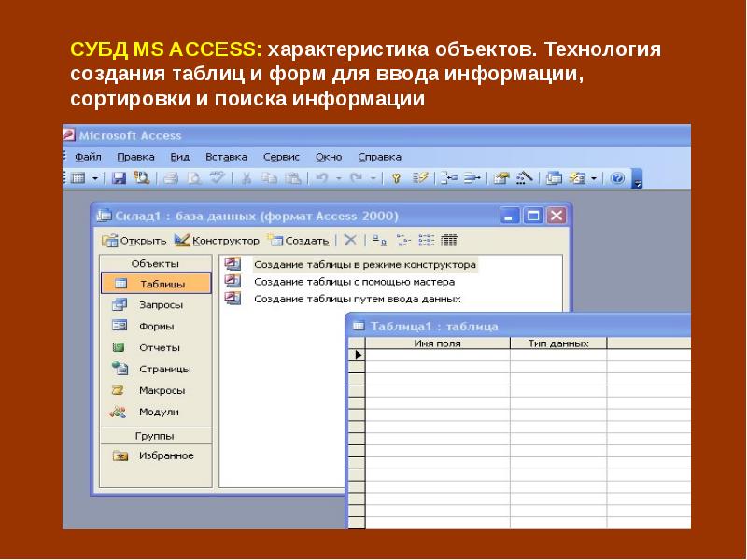Open the Redo history dropdown arrow
This screenshot has width=747, height=560.
click(x=373, y=178)
